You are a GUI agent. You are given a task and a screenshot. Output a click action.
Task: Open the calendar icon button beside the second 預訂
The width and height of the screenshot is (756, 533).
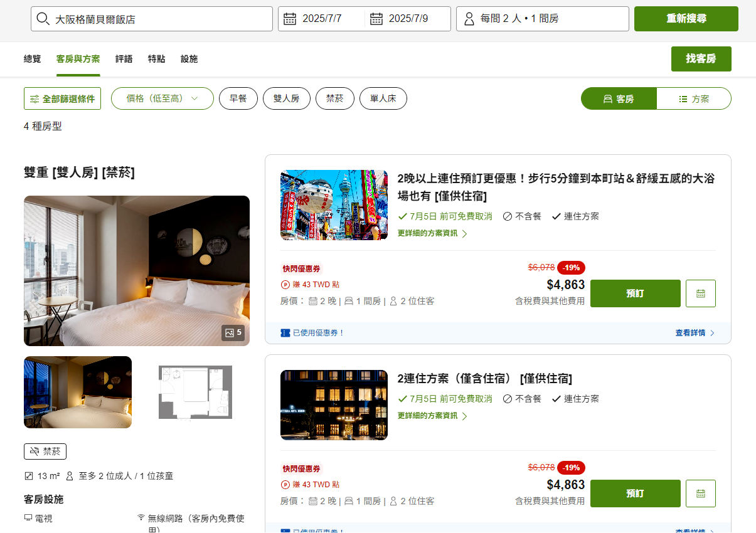pyautogui.click(x=700, y=493)
